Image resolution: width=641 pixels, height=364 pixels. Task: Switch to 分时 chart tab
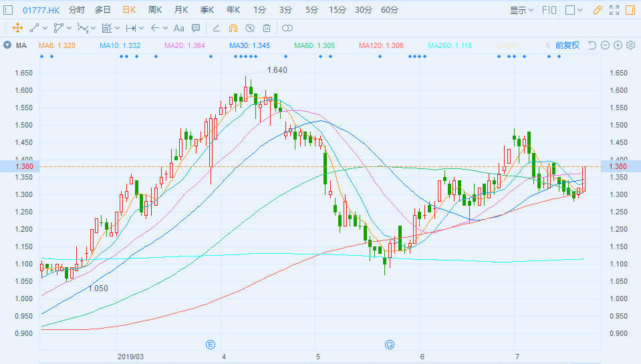pyautogui.click(x=76, y=10)
